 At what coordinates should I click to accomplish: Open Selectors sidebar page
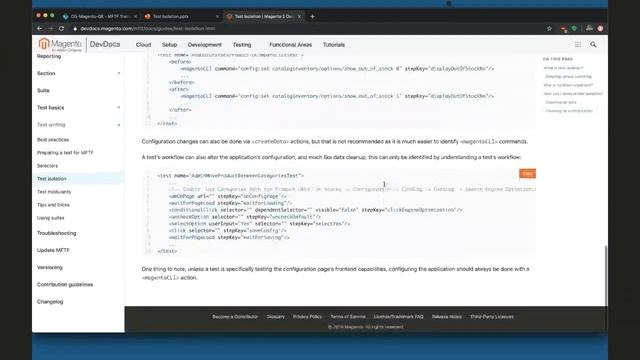point(47,166)
